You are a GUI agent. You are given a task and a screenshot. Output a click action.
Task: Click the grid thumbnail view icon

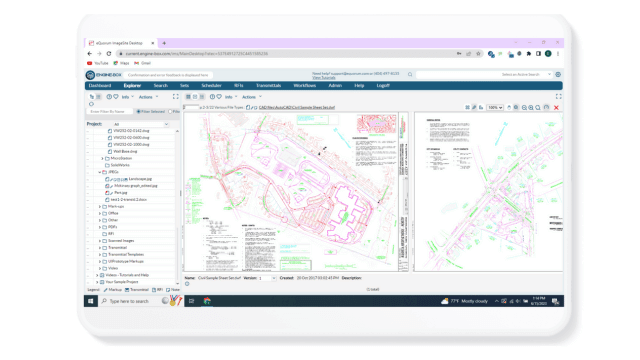(x=188, y=97)
